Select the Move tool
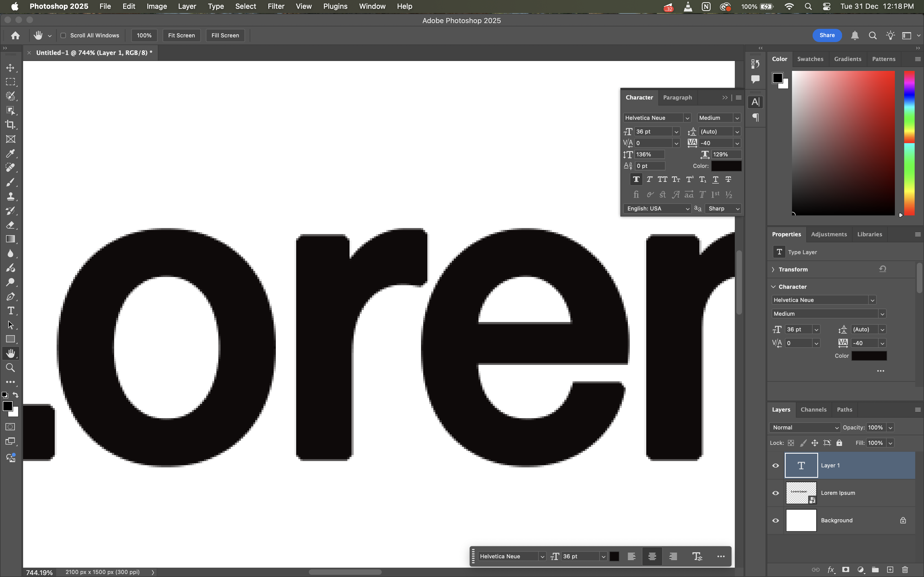Image resolution: width=924 pixels, height=577 pixels. click(x=11, y=68)
